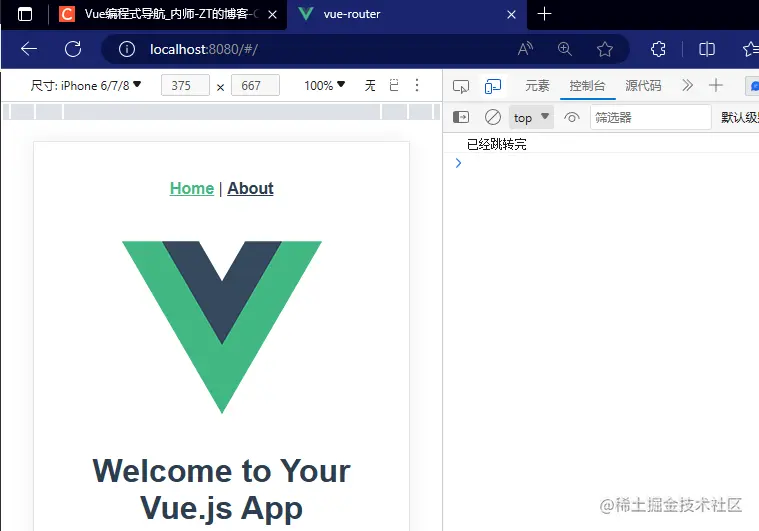Click the 667 height field

click(x=255, y=86)
